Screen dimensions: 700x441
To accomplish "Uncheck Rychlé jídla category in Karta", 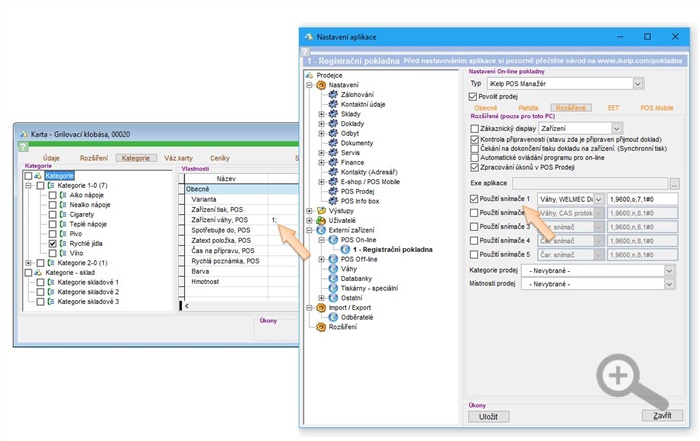I will (x=52, y=244).
